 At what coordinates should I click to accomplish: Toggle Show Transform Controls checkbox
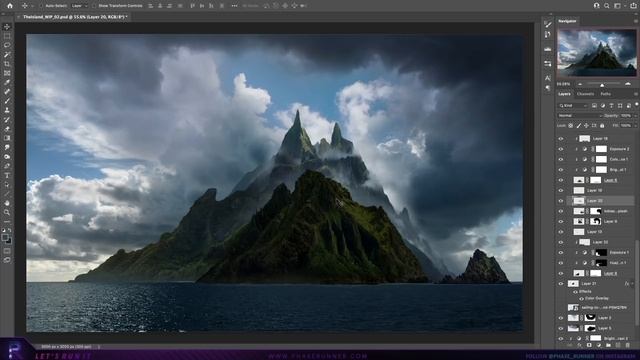(95, 6)
